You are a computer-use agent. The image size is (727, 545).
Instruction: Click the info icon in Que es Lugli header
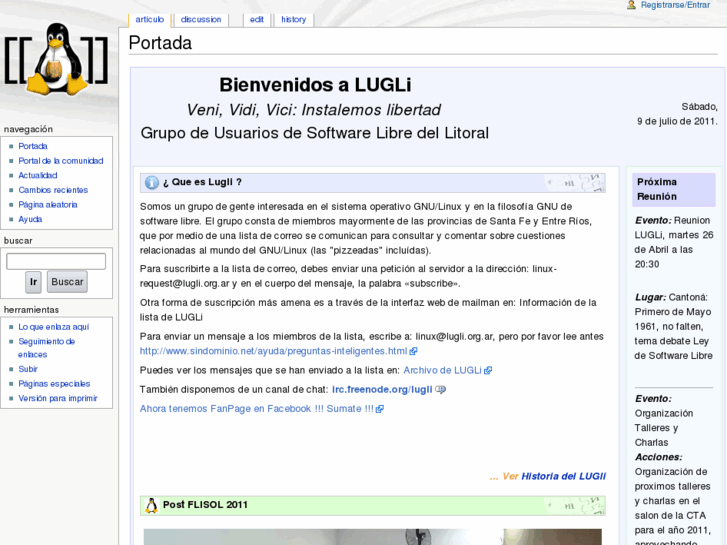(x=152, y=182)
